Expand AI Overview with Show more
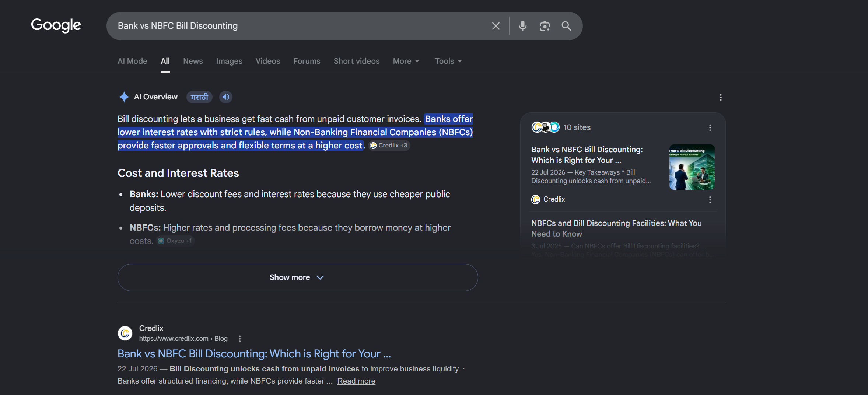The image size is (868, 395). coord(298,277)
